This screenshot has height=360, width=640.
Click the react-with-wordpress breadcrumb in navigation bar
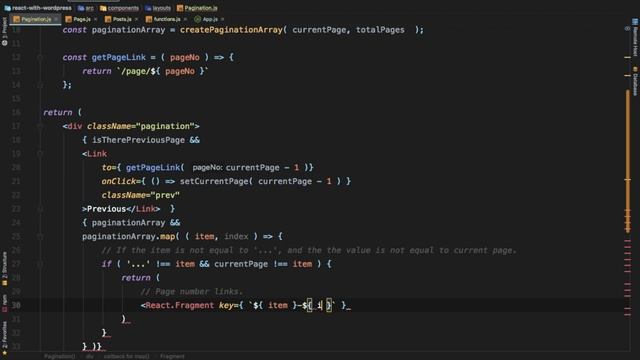click(38, 8)
